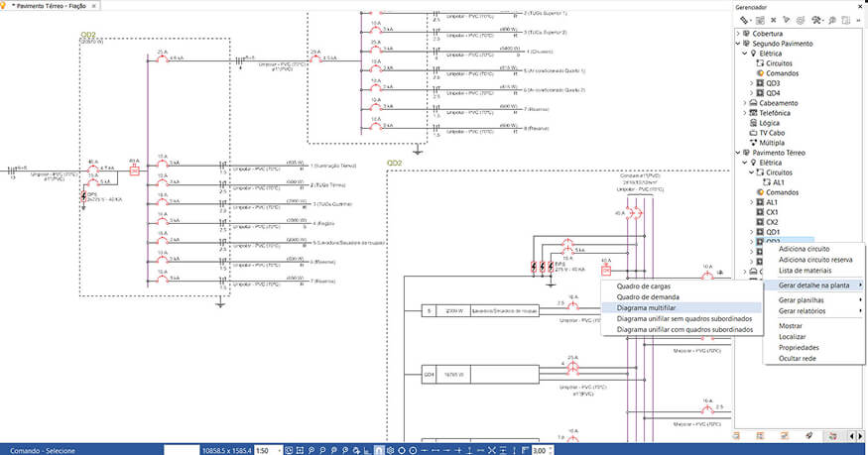Select Quadro de cargas in submenu
The image size is (868, 455).
point(643,286)
